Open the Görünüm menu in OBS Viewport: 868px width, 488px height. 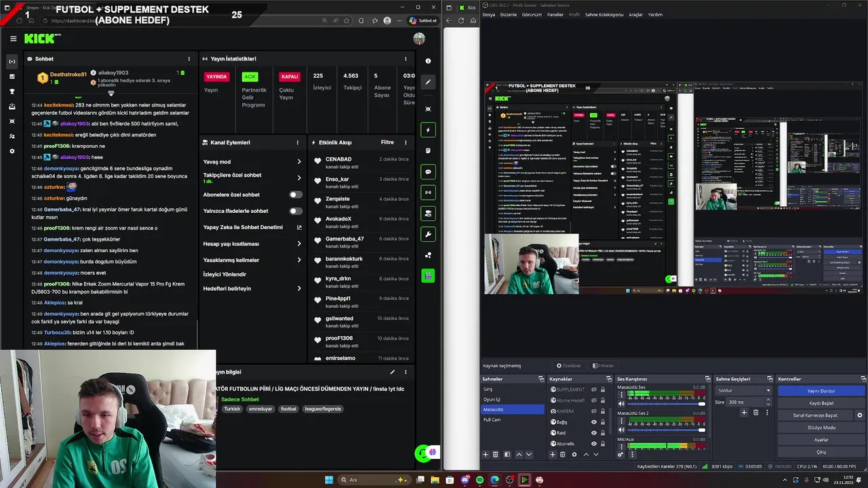[x=532, y=14]
